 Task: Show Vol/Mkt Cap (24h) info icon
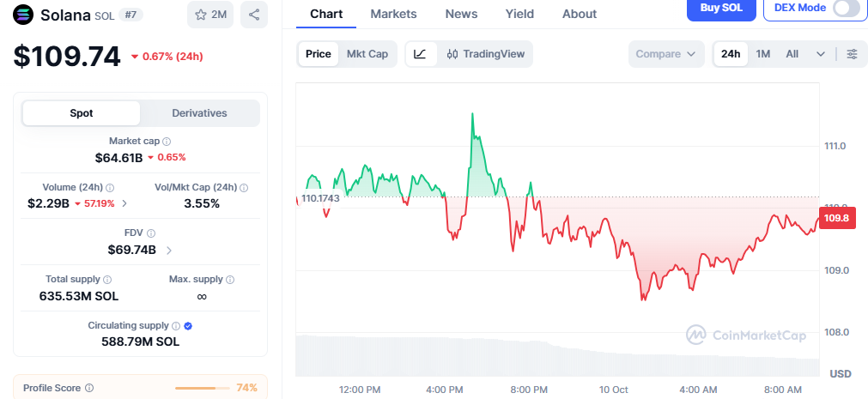[244, 188]
